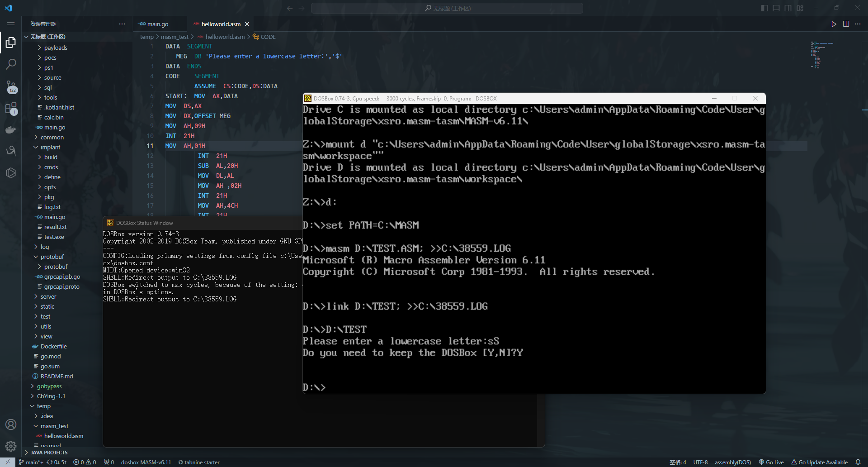Viewport: 868px width, 467px height.
Task: Click the DOSBox window title icon
Action: point(308,98)
